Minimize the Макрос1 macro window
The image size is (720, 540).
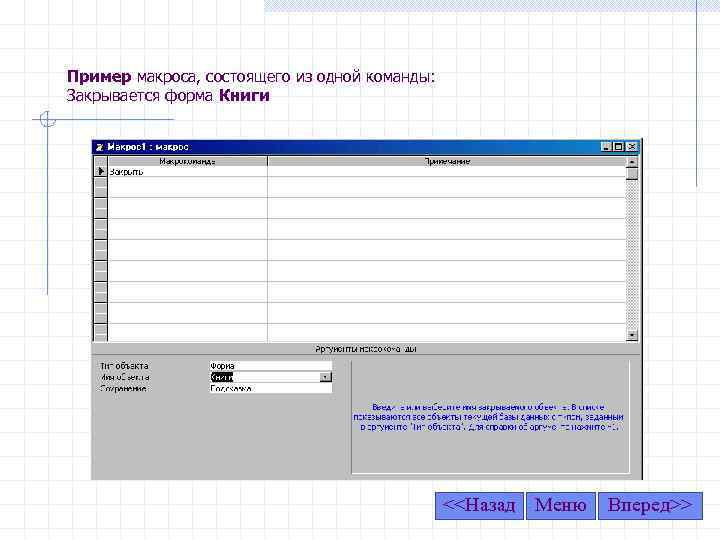(606, 147)
